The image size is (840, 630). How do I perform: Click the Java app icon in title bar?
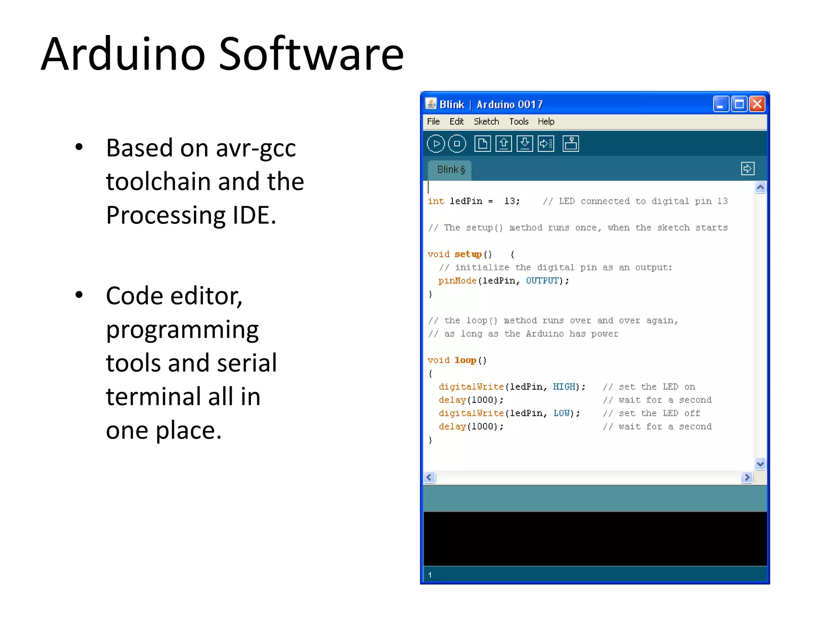point(431,104)
